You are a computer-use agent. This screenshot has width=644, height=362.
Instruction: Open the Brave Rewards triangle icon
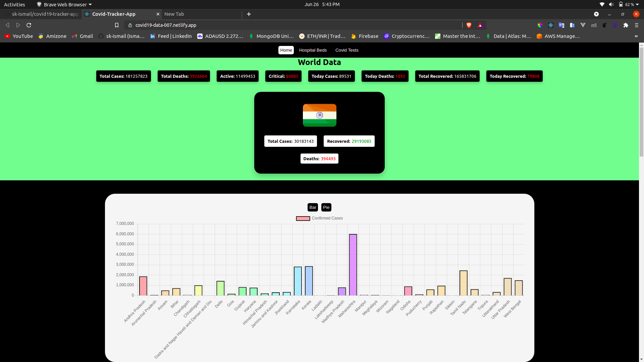coord(480,25)
